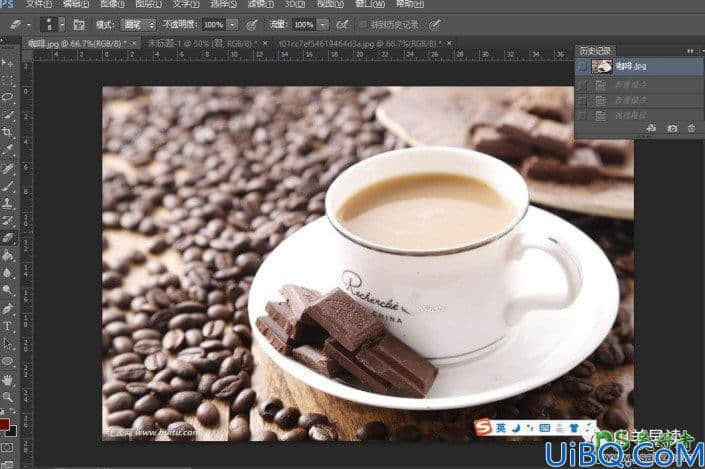
Task: Select the Path Selection tool
Action: tap(7, 344)
